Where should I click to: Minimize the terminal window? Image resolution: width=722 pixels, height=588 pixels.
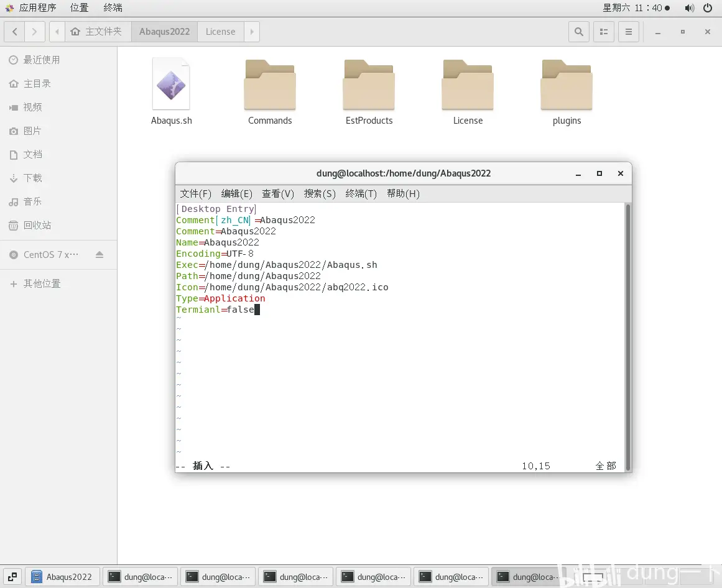pos(578,174)
